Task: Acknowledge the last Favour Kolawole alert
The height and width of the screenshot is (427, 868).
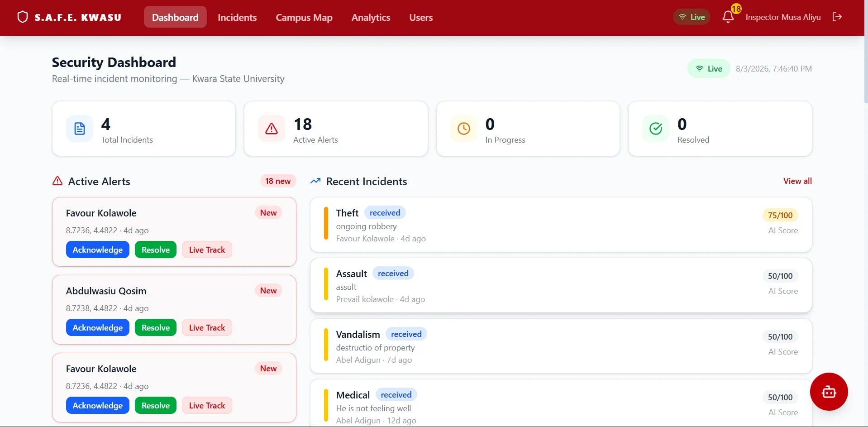Action: coord(98,405)
